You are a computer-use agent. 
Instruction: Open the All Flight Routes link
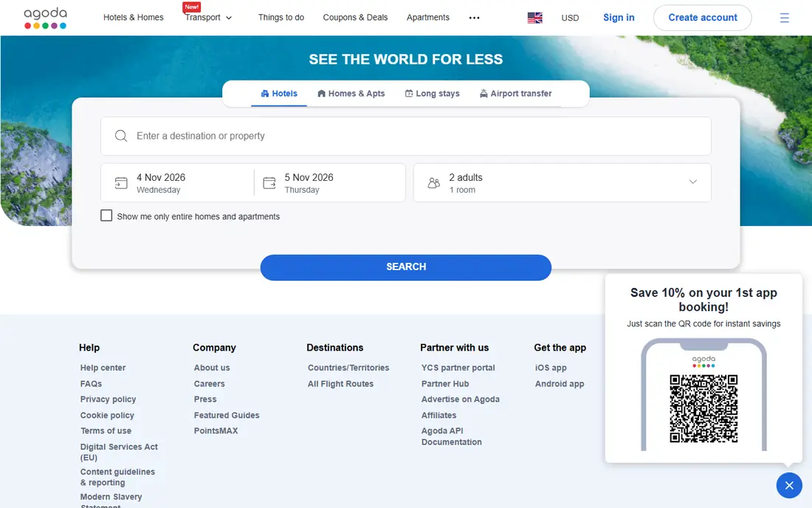pyautogui.click(x=341, y=384)
